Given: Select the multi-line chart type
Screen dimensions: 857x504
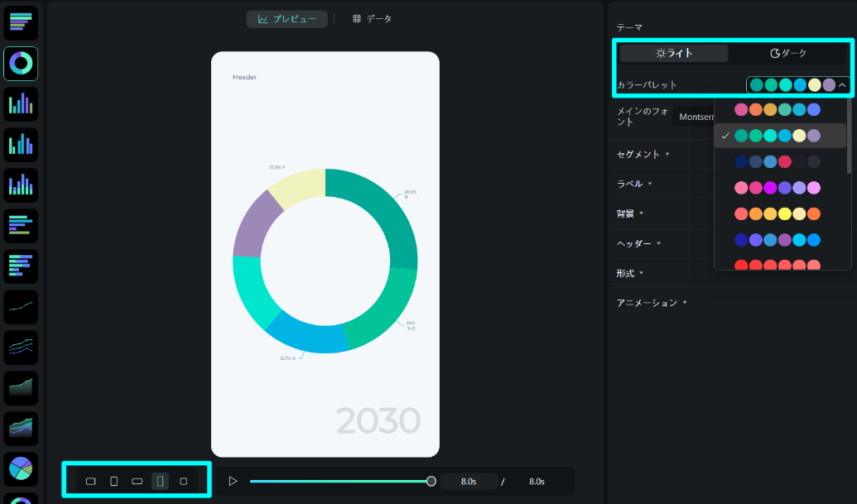Looking at the screenshot, I should point(21,348).
